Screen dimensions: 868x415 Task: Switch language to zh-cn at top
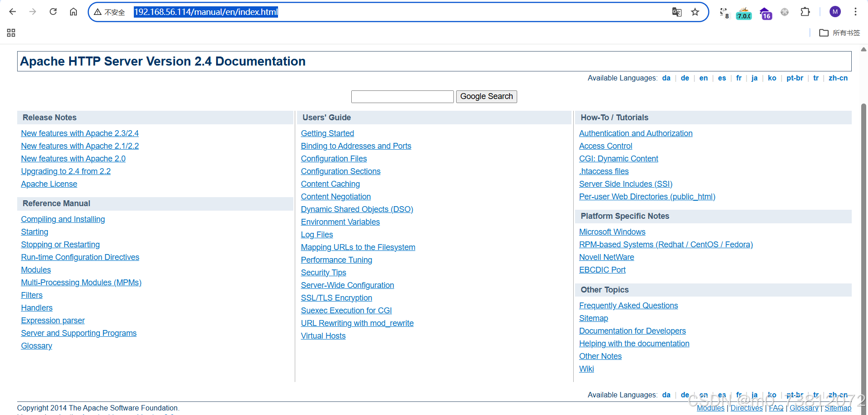[838, 78]
